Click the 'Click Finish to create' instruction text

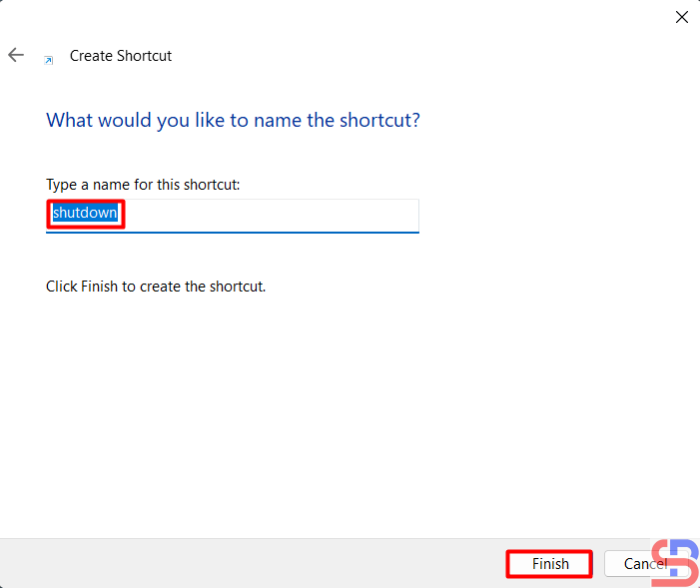tap(156, 287)
